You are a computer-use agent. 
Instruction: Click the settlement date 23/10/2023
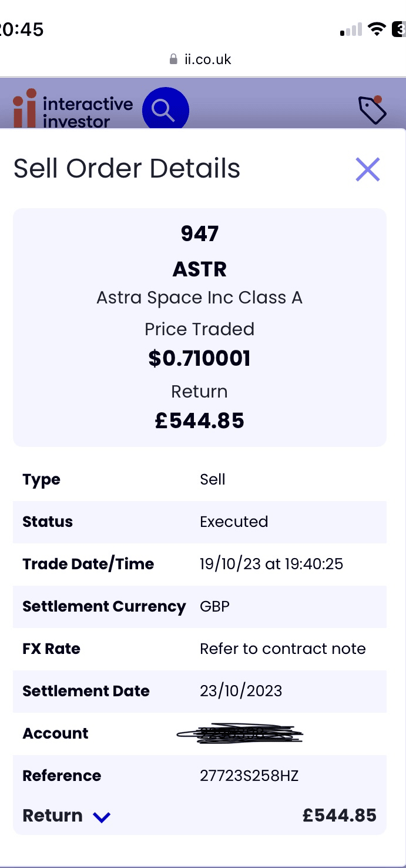[241, 691]
